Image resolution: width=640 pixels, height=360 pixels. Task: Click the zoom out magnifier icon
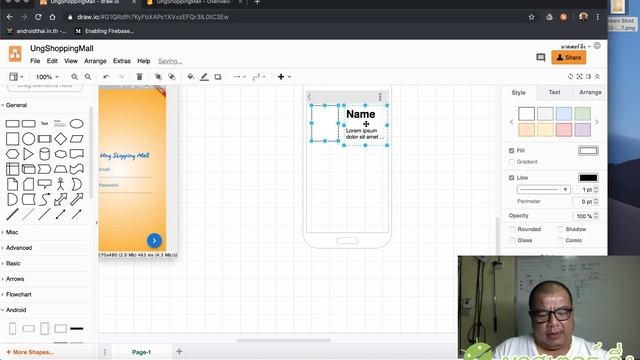tap(88, 77)
